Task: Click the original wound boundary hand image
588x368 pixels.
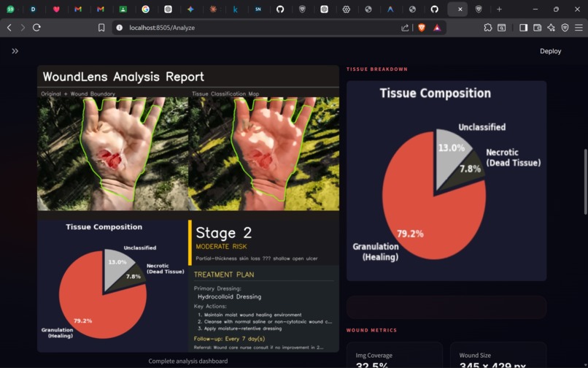Action: tap(112, 153)
